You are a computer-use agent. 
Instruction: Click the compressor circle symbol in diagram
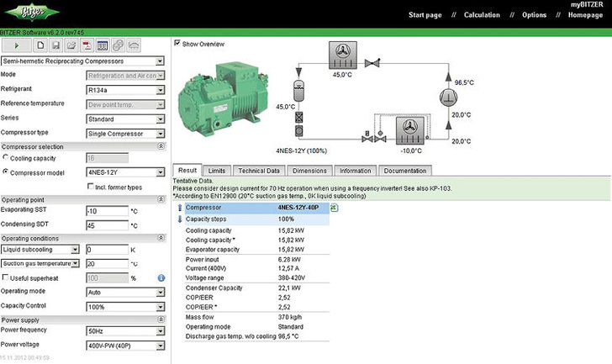click(448, 98)
